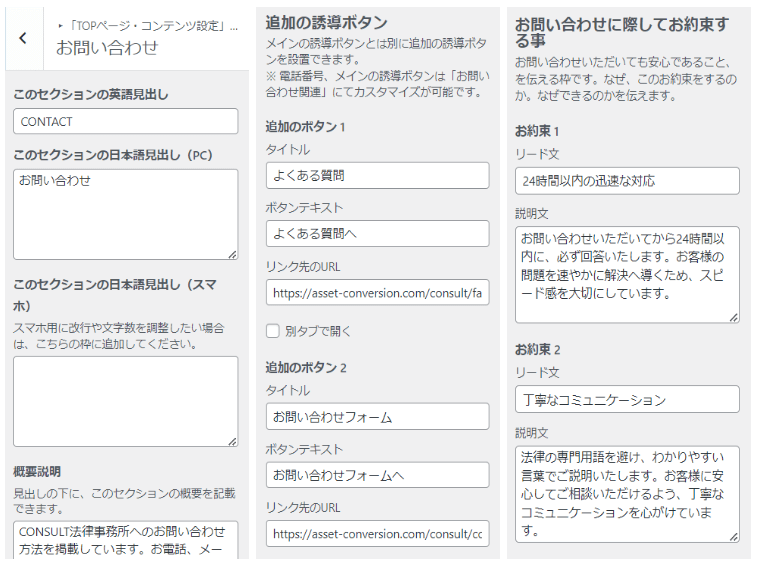The width and height of the screenshot is (757, 562).
Task: Select the よくある質問へ button text field
Action: coord(378,234)
